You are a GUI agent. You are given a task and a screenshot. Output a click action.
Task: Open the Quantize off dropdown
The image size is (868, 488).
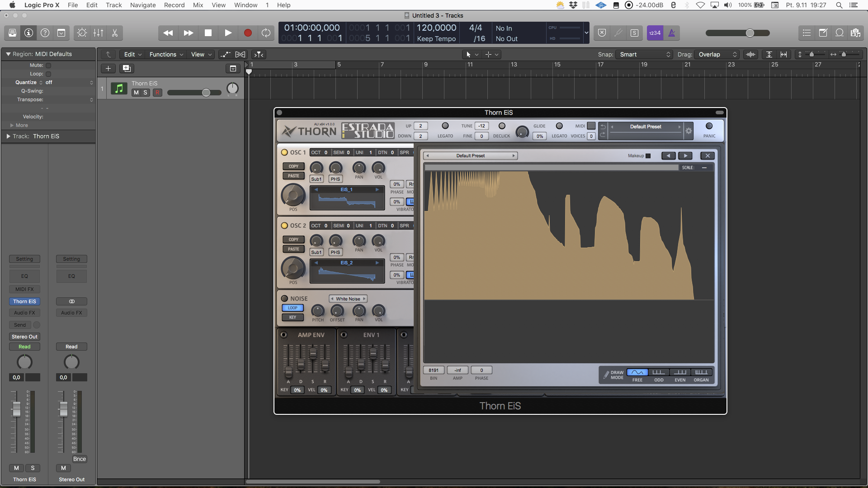tap(69, 83)
